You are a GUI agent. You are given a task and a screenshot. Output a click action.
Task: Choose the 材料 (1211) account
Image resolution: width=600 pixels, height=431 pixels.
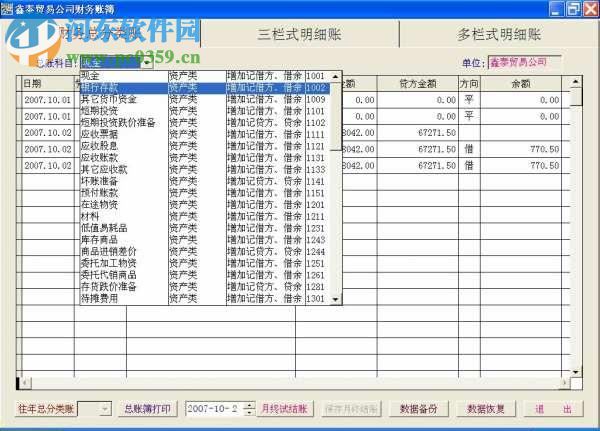[x=205, y=216]
